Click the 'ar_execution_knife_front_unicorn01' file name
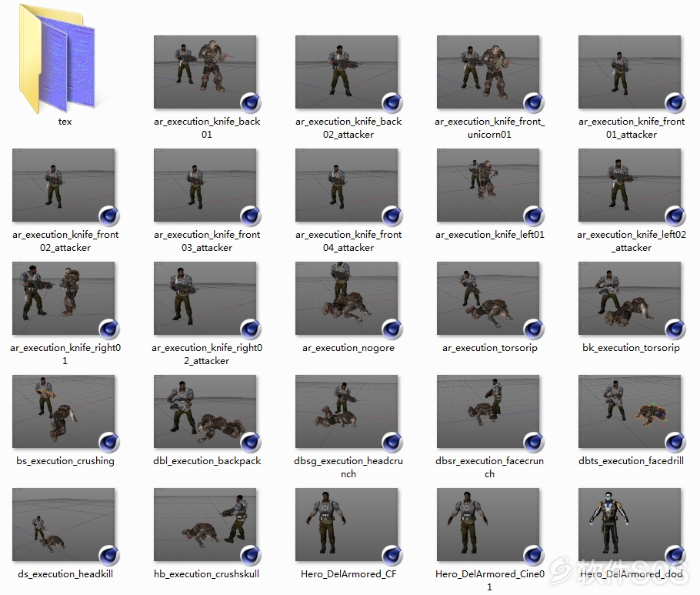The width and height of the screenshot is (700, 595). point(490,128)
